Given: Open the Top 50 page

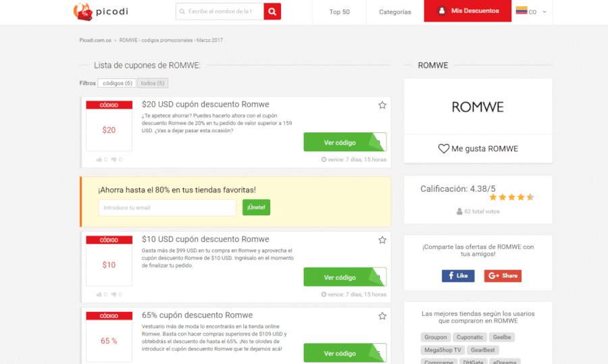Looking at the screenshot, I should point(339,11).
